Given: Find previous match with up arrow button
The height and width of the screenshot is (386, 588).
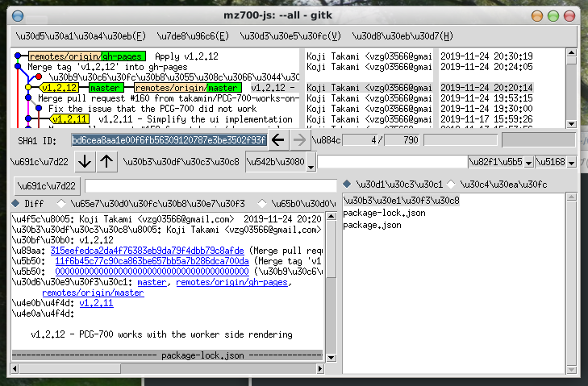Looking at the screenshot, I should (x=107, y=162).
